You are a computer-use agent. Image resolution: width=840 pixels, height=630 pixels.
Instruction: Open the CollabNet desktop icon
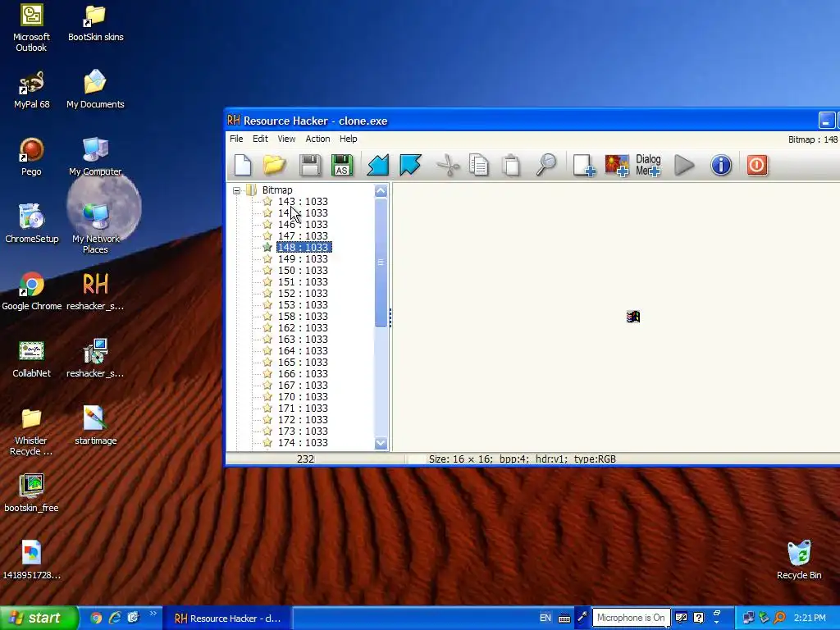32,359
